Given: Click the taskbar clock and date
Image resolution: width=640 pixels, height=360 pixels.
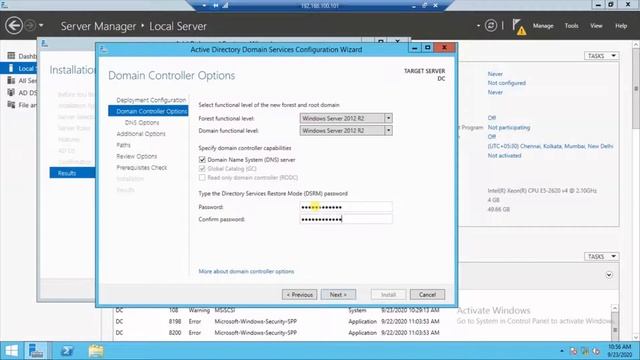Looking at the screenshot, I should click(x=620, y=351).
